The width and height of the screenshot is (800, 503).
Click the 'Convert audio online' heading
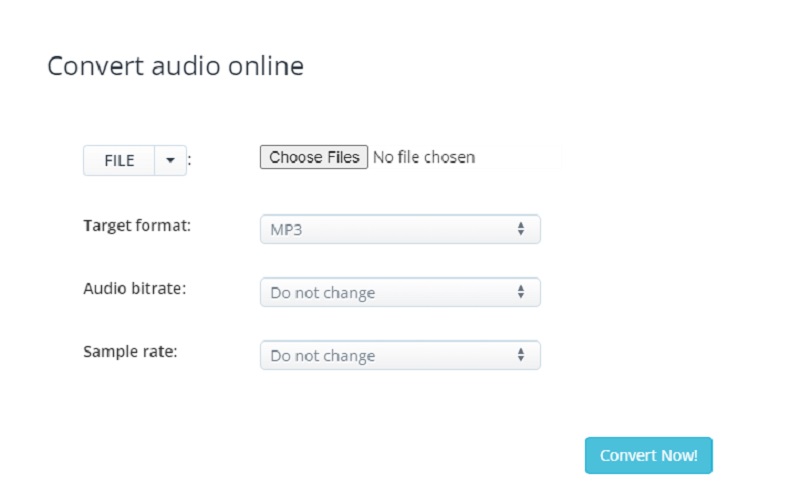(175, 66)
